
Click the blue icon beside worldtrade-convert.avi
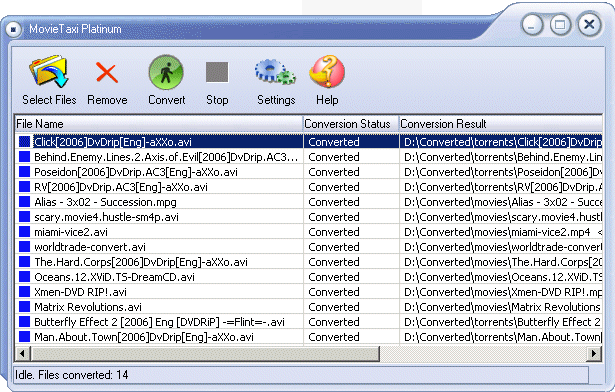(25, 247)
